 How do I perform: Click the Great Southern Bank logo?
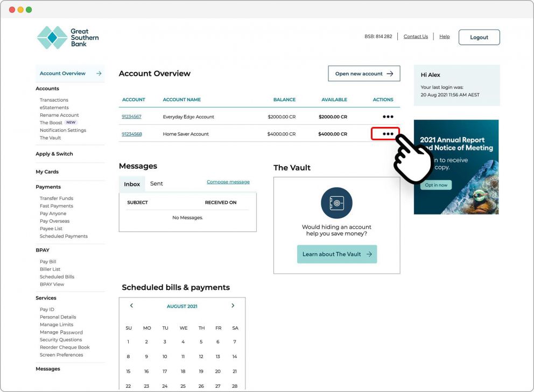click(68, 38)
